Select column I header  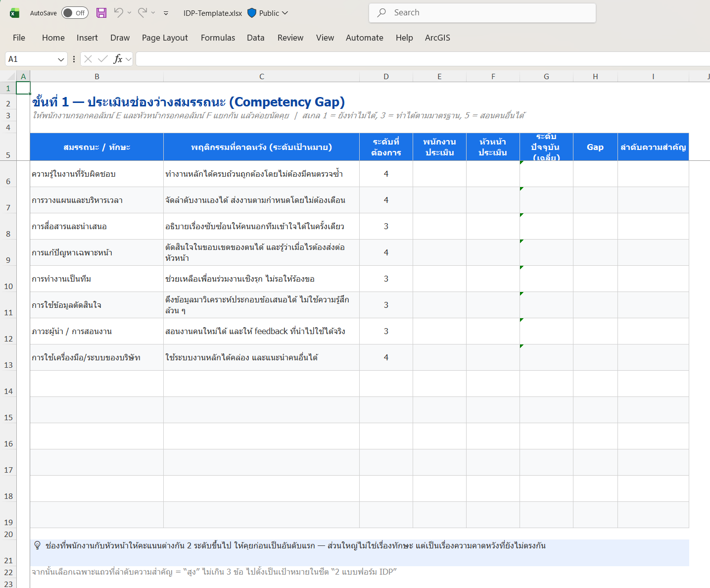[x=653, y=76]
